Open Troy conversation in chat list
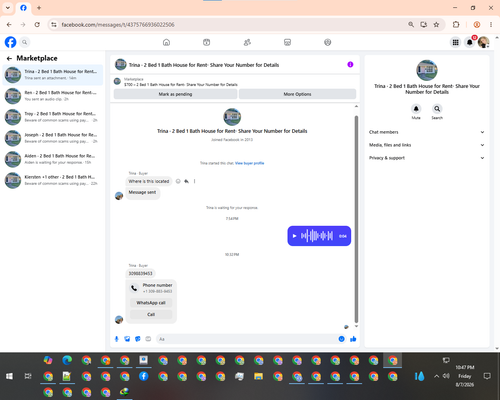This screenshot has width=500, height=400. coord(53,117)
